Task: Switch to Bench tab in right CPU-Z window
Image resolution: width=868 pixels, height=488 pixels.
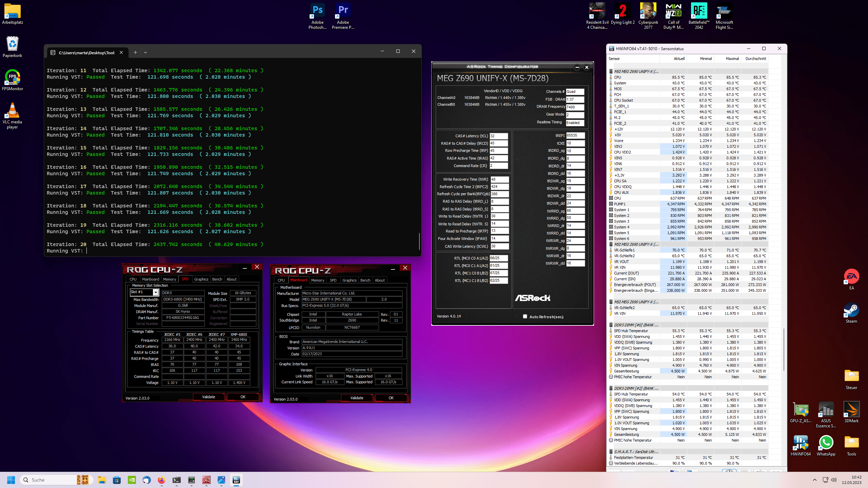Action: pos(365,280)
